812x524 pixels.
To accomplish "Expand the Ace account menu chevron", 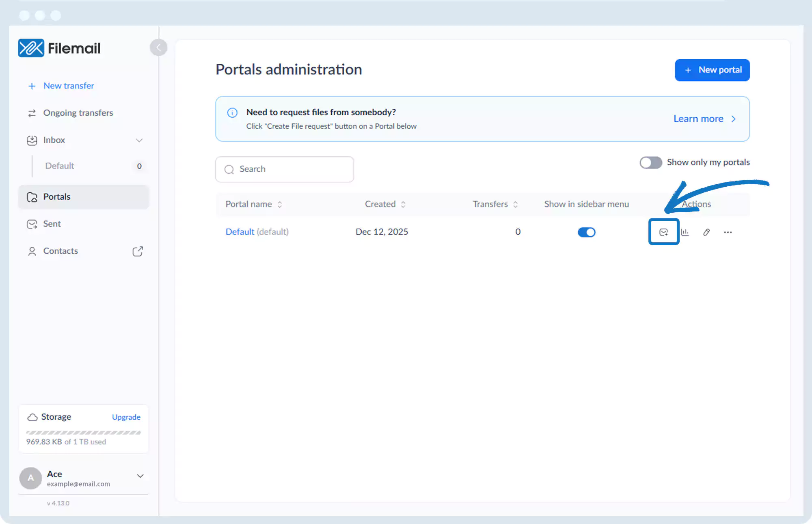I will point(140,476).
